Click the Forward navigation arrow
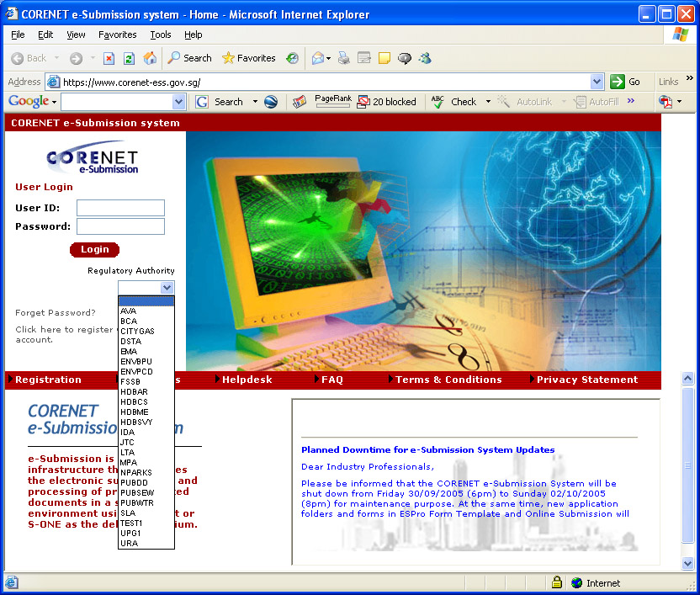Viewport: 700px width, 595px height. [77, 58]
